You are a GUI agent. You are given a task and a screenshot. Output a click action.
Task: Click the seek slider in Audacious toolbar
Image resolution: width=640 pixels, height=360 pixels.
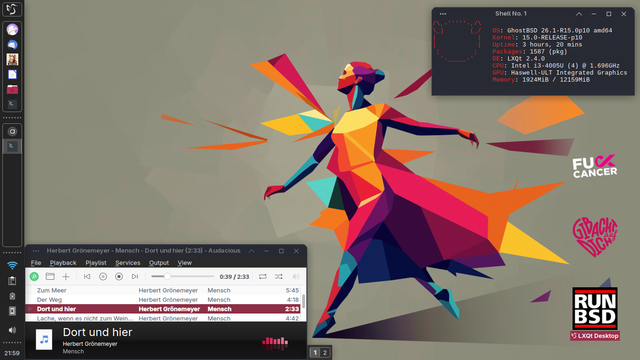click(182, 276)
